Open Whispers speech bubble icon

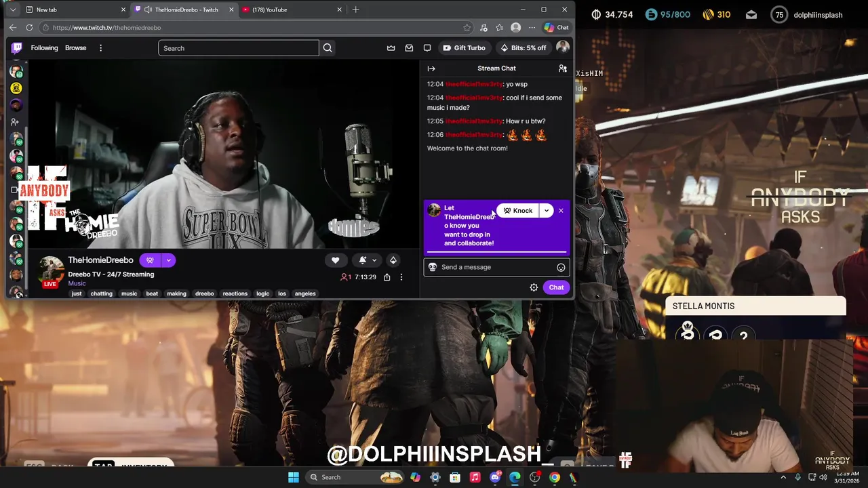pos(427,48)
